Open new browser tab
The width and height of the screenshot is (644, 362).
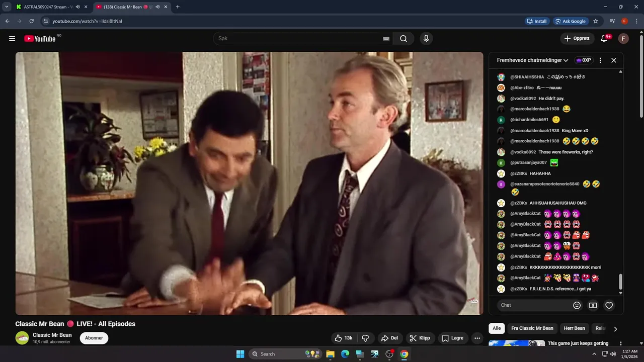178,7
